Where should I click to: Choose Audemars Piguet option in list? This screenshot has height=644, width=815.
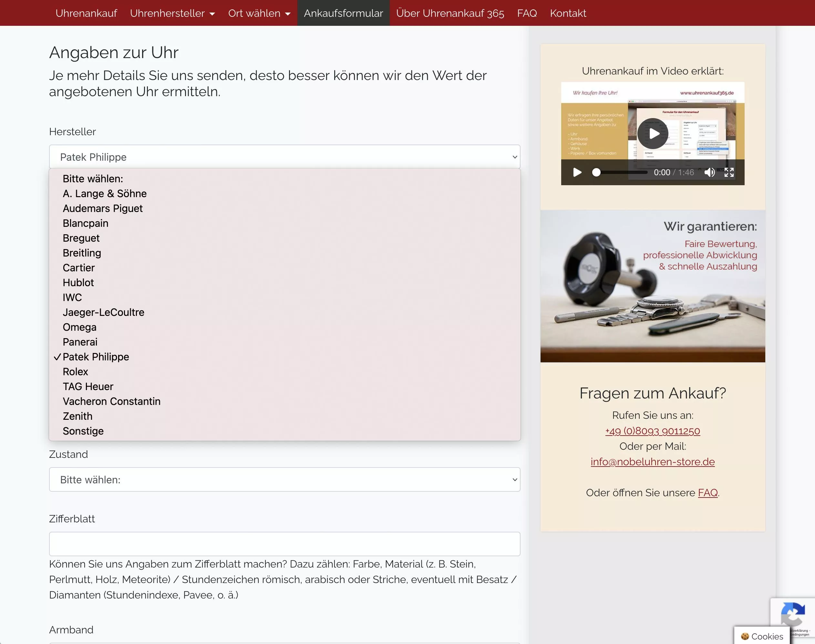pyautogui.click(x=103, y=208)
